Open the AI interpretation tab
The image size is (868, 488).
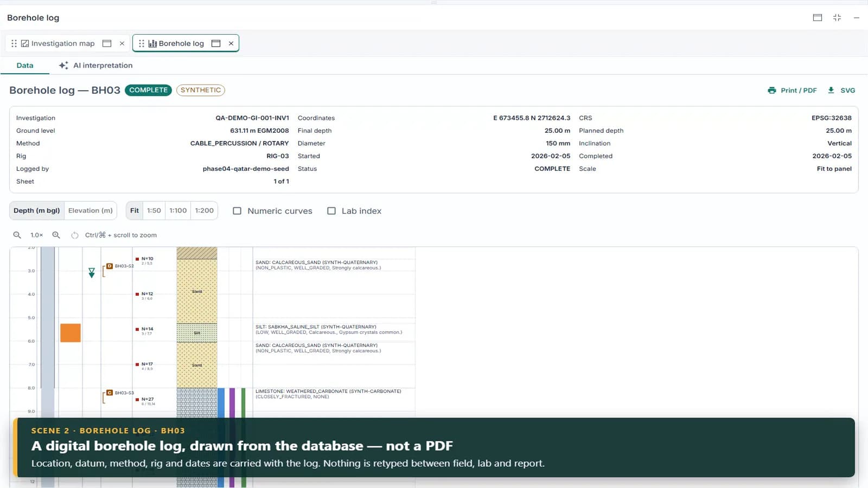(96, 65)
